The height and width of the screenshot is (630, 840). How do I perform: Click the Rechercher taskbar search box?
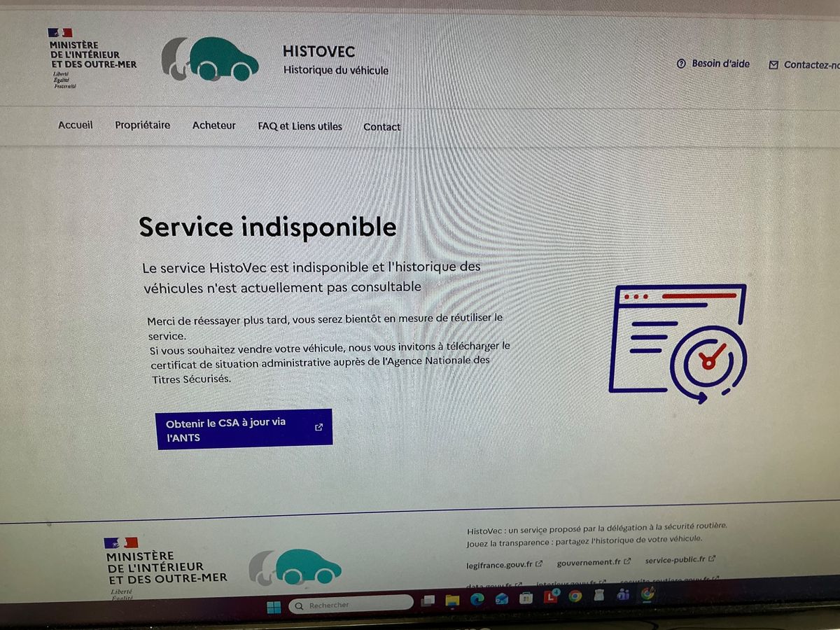click(x=352, y=604)
